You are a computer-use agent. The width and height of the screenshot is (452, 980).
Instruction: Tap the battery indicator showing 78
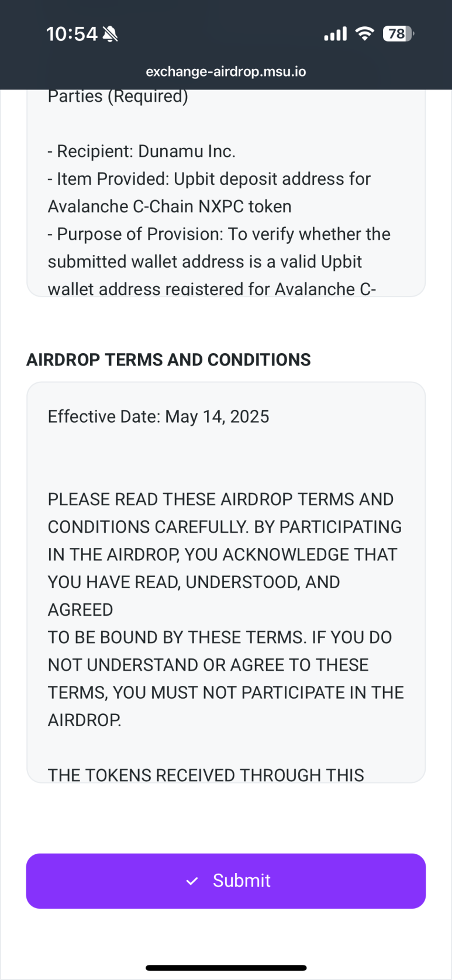coord(398,34)
